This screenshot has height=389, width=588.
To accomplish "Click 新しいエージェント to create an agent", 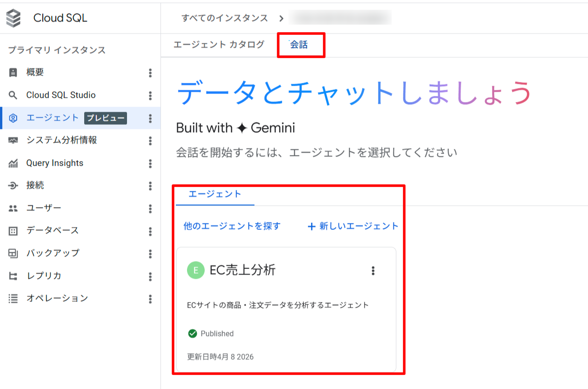I will [x=352, y=226].
